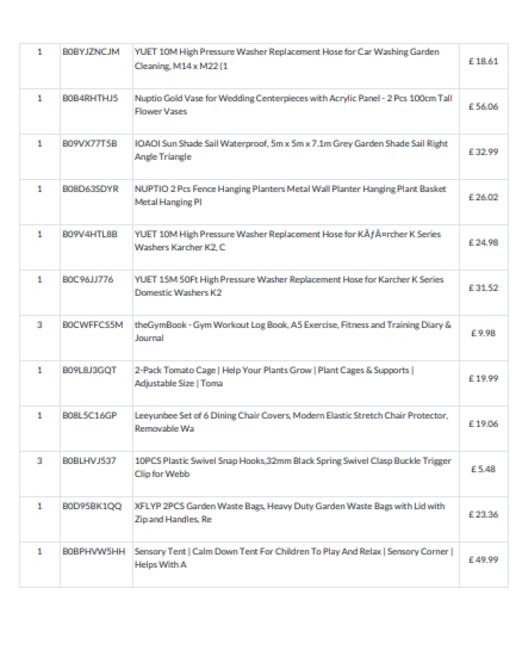Click the 2-Pack Tomato Cage description
This screenshot has width=522, height=650.
[274, 376]
